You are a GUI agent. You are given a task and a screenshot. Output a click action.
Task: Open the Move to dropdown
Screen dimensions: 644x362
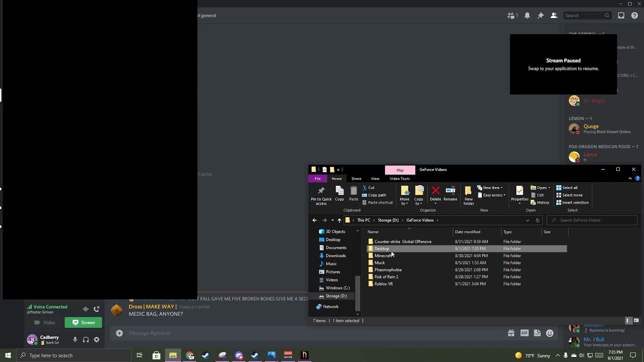click(x=405, y=196)
